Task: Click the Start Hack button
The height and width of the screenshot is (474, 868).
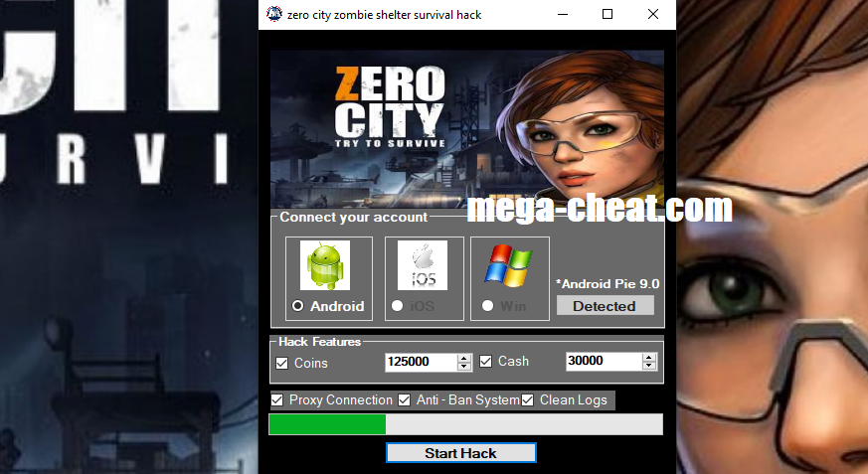Action: (x=461, y=453)
